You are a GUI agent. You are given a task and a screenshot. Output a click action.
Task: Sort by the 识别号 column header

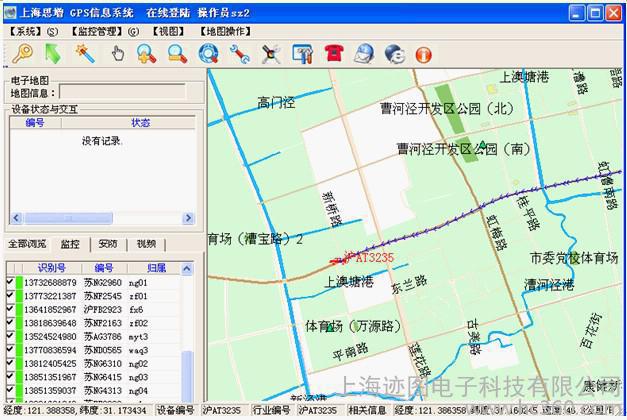[52, 268]
